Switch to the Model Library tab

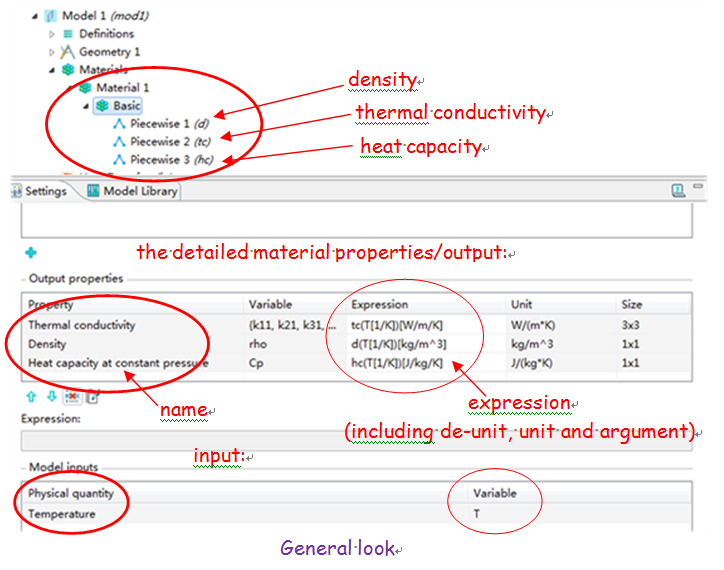[x=133, y=191]
